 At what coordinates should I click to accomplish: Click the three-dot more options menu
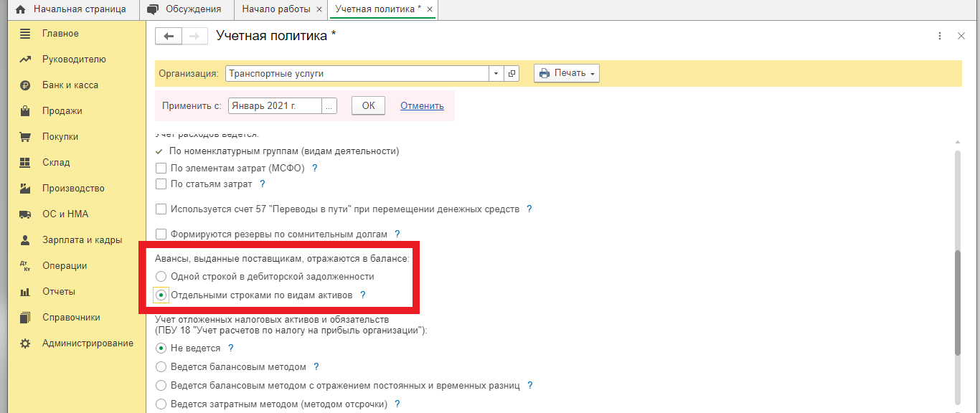[940, 36]
